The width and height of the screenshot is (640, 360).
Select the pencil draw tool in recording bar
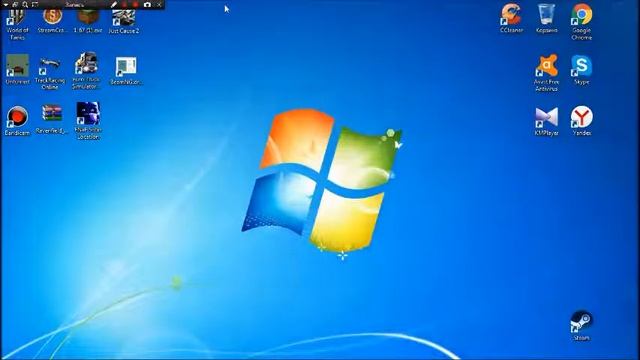(x=114, y=4)
